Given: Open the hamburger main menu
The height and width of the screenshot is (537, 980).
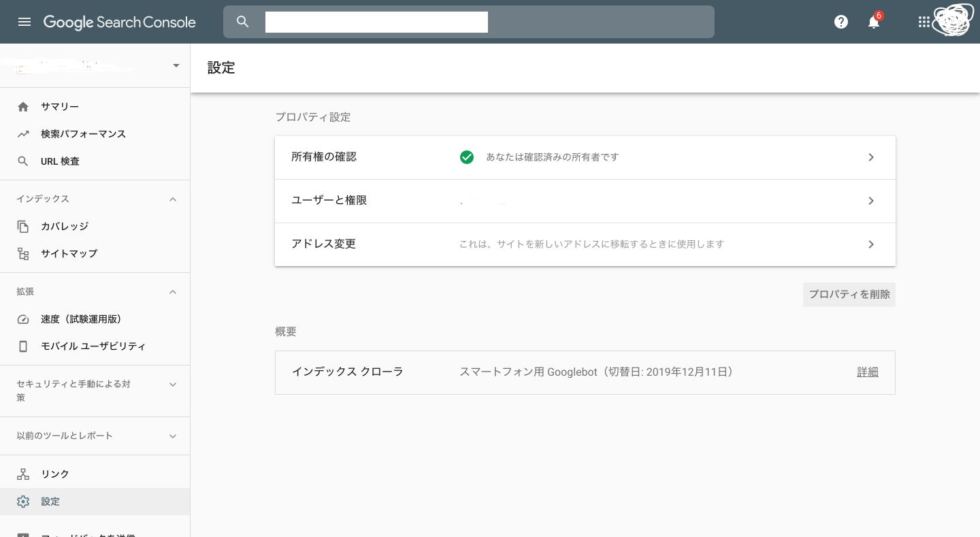Looking at the screenshot, I should [x=24, y=22].
